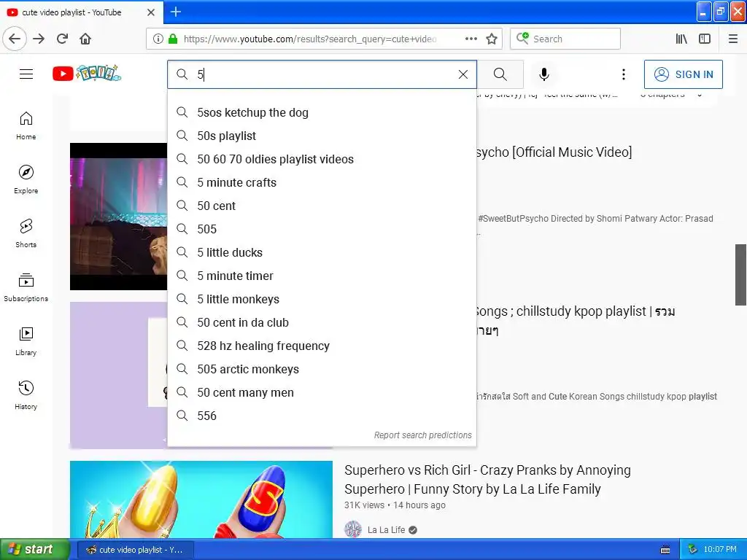This screenshot has height=560, width=747.
Task: Select the 'cute video playlist' taskbar item
Action: pos(135,550)
